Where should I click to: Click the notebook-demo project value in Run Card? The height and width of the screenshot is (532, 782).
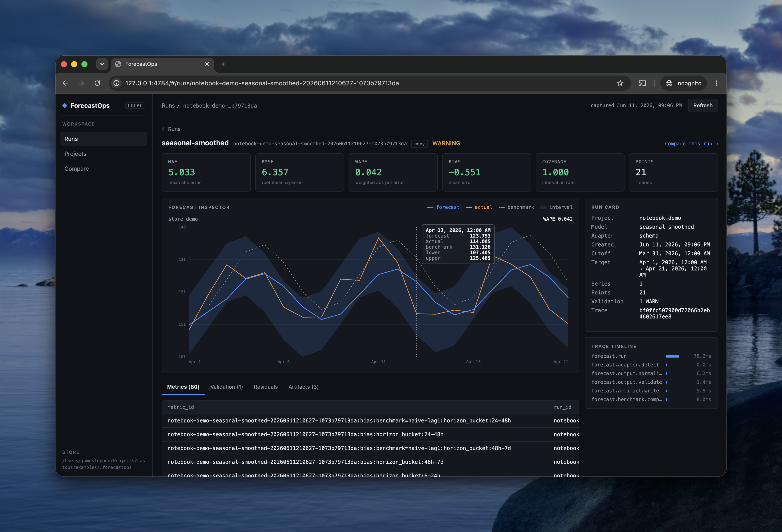[660, 218]
